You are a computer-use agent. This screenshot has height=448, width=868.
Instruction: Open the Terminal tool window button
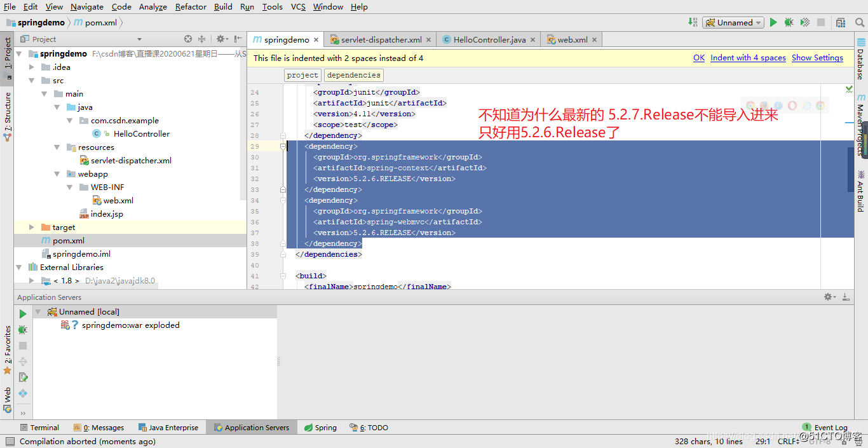tap(39, 428)
